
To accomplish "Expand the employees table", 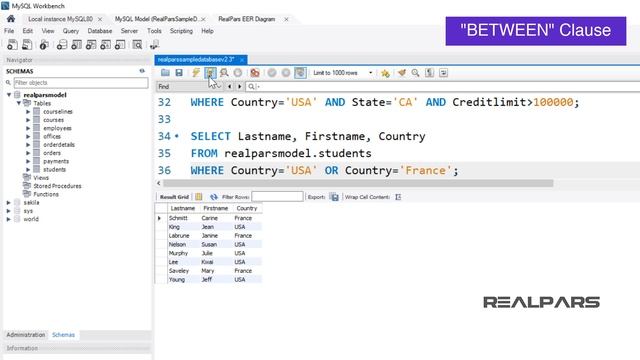I will pos(28,128).
